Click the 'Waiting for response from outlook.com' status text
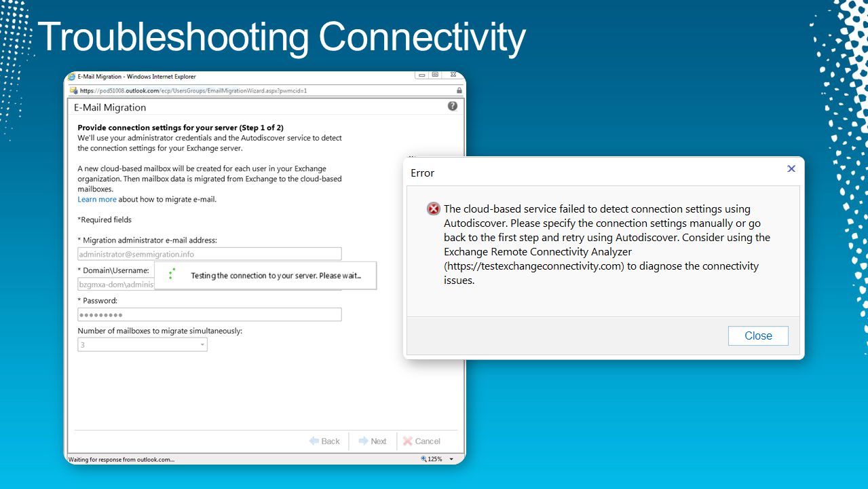 pos(121,459)
